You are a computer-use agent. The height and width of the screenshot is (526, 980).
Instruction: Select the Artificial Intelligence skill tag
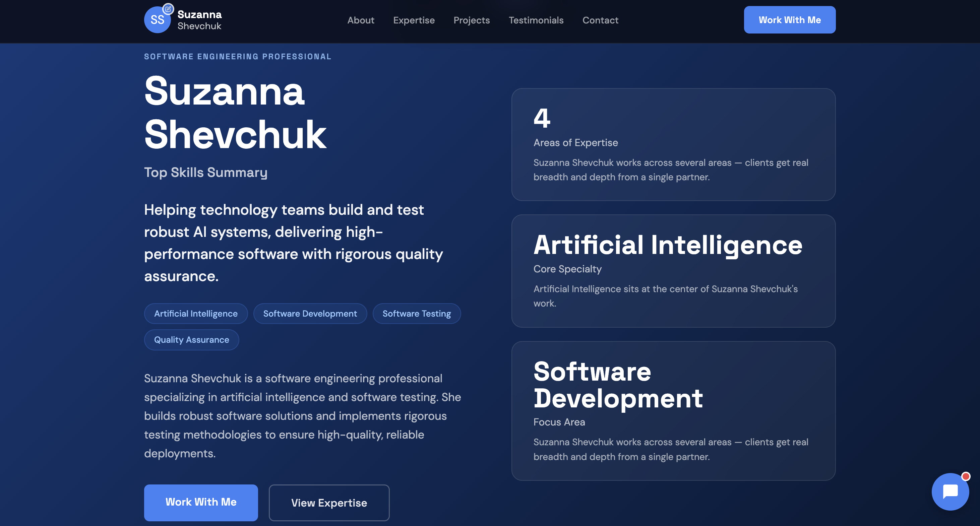(195, 313)
